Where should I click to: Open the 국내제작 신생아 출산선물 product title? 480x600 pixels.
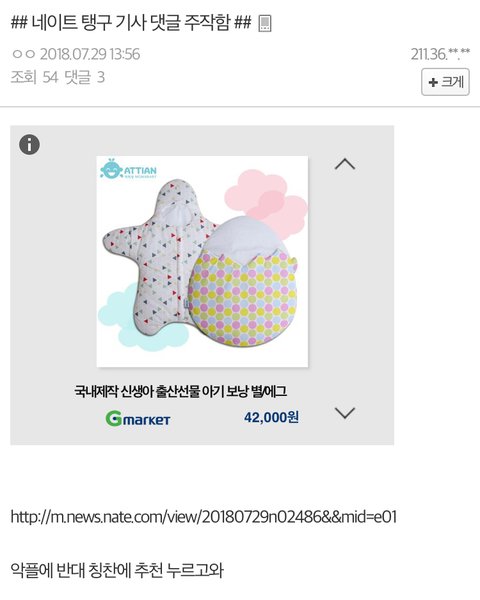pyautogui.click(x=180, y=391)
